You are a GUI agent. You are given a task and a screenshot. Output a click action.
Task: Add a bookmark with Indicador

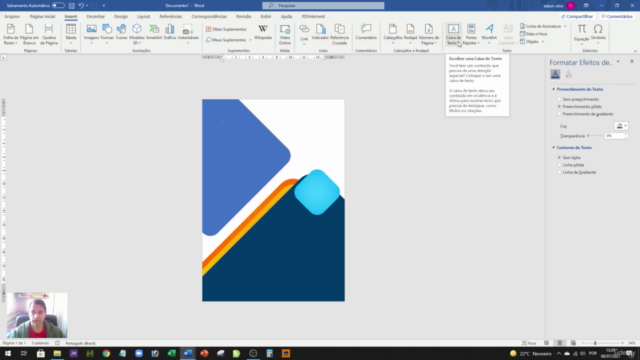320,33
